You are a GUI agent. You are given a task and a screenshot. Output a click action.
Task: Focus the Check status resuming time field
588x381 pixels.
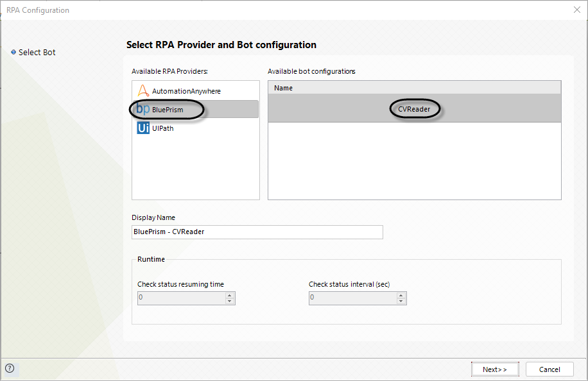pyautogui.click(x=182, y=298)
